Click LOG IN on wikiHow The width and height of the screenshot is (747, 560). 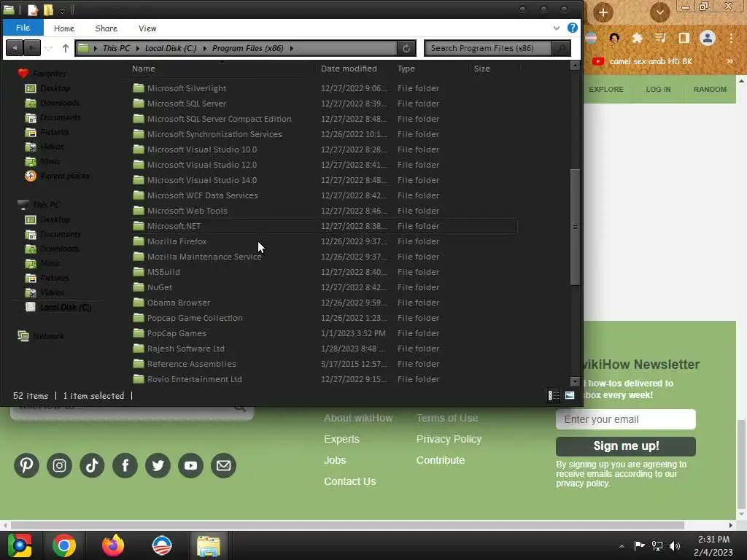click(658, 90)
